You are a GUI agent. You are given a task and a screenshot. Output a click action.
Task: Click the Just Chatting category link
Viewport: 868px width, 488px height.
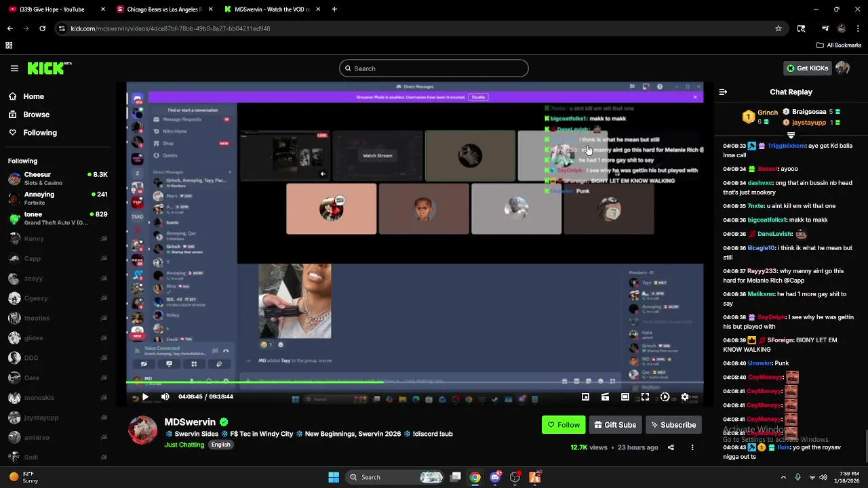pyautogui.click(x=184, y=445)
